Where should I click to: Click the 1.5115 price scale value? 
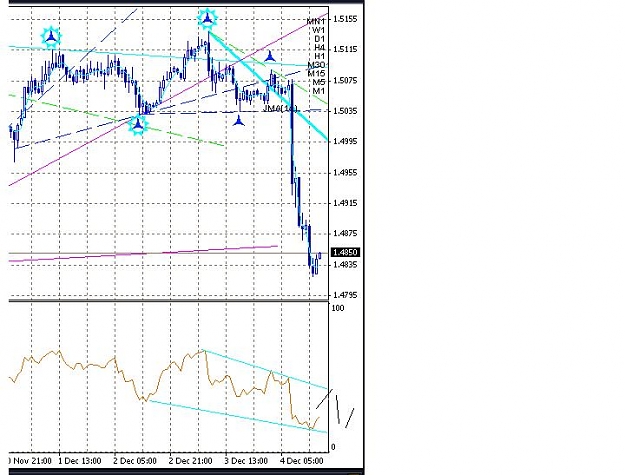[x=345, y=49]
